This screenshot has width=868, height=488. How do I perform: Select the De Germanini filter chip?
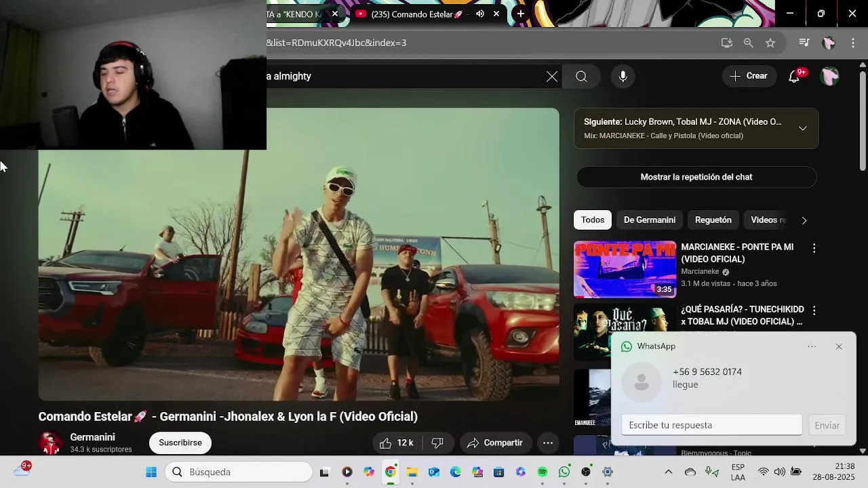coord(649,220)
